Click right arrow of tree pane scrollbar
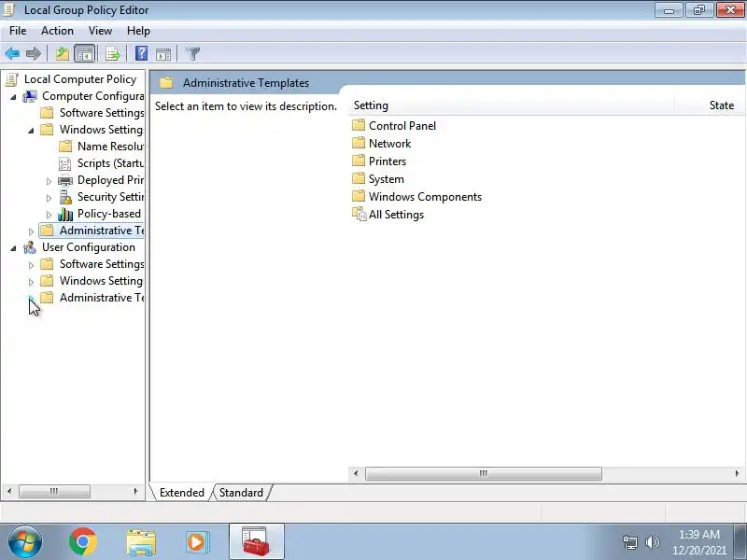Image resolution: width=747 pixels, height=560 pixels. [135, 491]
